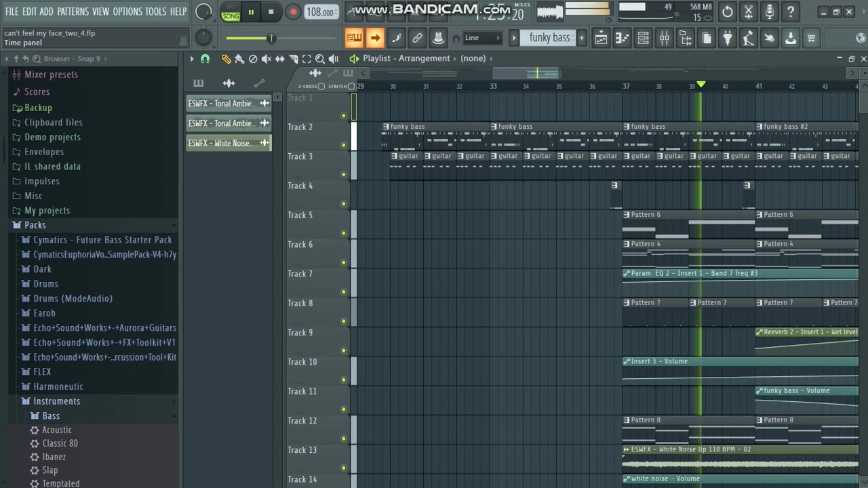Open the PATTERNS menu
The width and height of the screenshot is (868, 488).
[73, 12]
